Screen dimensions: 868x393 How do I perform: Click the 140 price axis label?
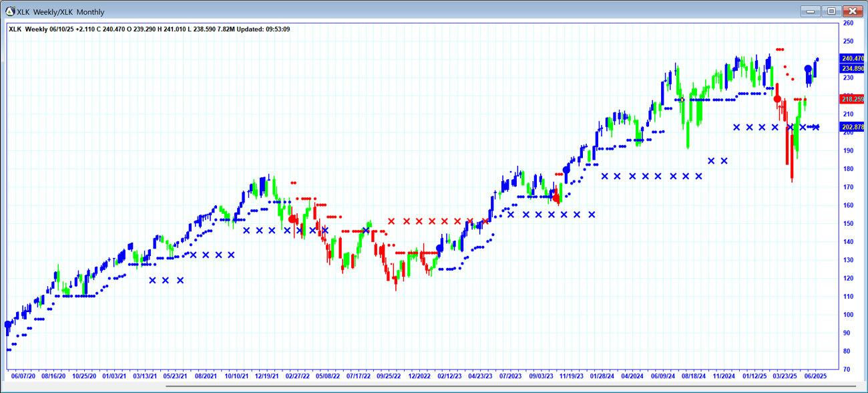point(849,242)
